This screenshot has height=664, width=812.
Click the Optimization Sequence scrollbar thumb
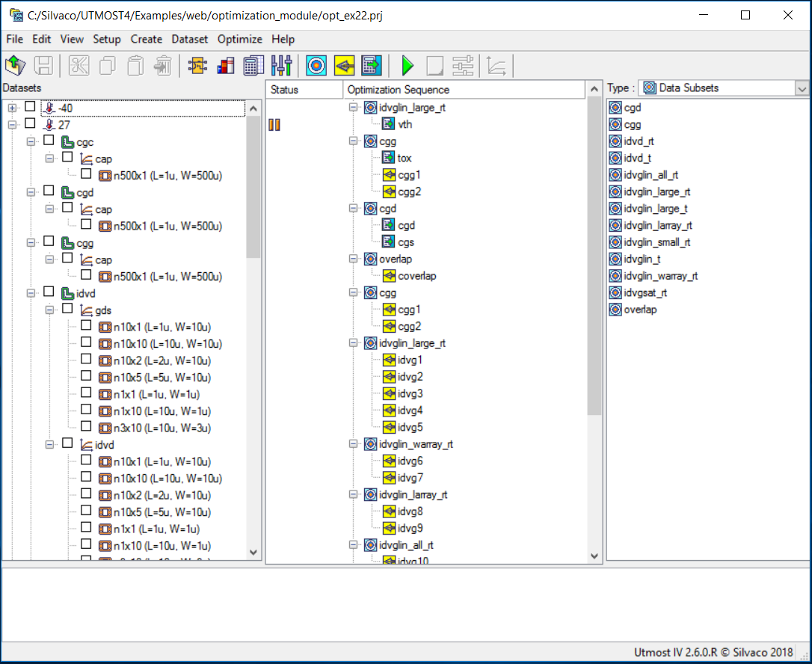coord(594,256)
